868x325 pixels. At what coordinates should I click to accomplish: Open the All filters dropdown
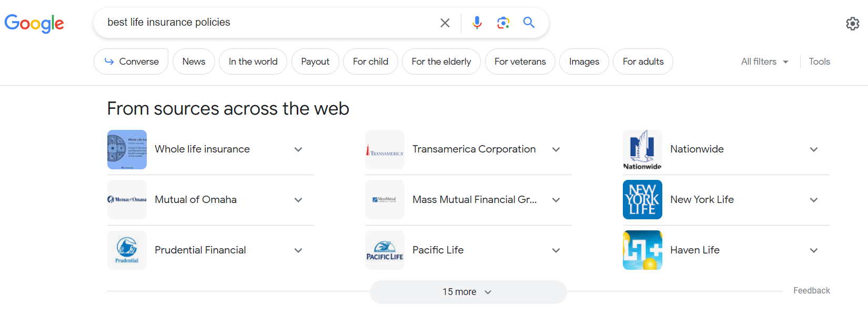click(x=764, y=62)
